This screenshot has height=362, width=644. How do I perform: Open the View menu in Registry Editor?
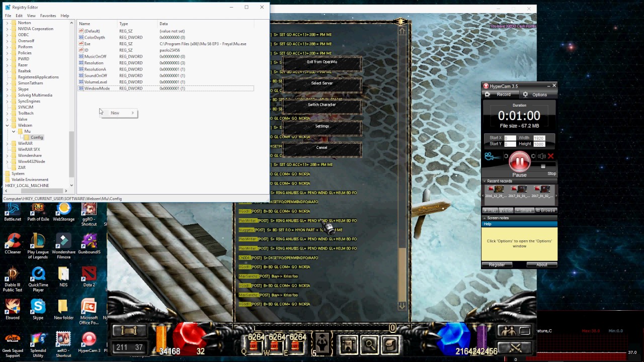31,16
